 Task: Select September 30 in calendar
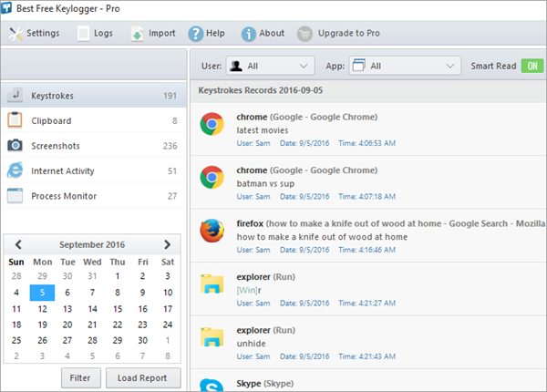tap(142, 340)
